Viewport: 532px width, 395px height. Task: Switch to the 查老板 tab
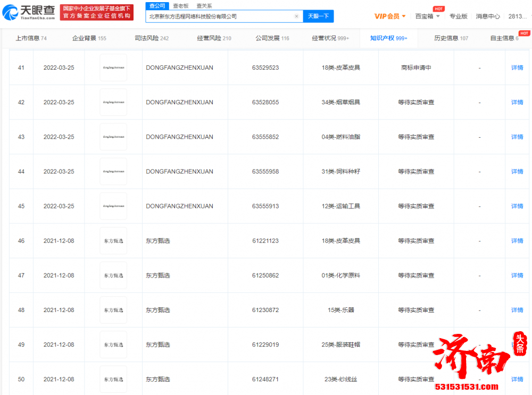[x=181, y=6]
